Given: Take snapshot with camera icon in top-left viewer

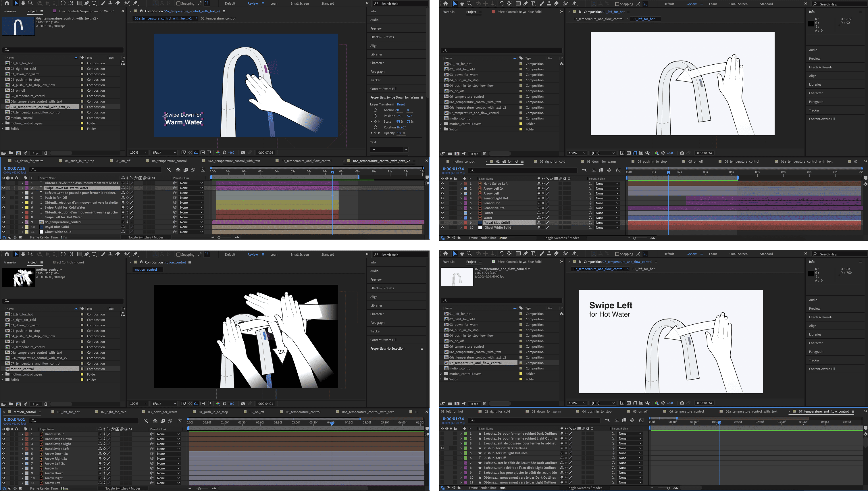Looking at the screenshot, I should 243,153.
